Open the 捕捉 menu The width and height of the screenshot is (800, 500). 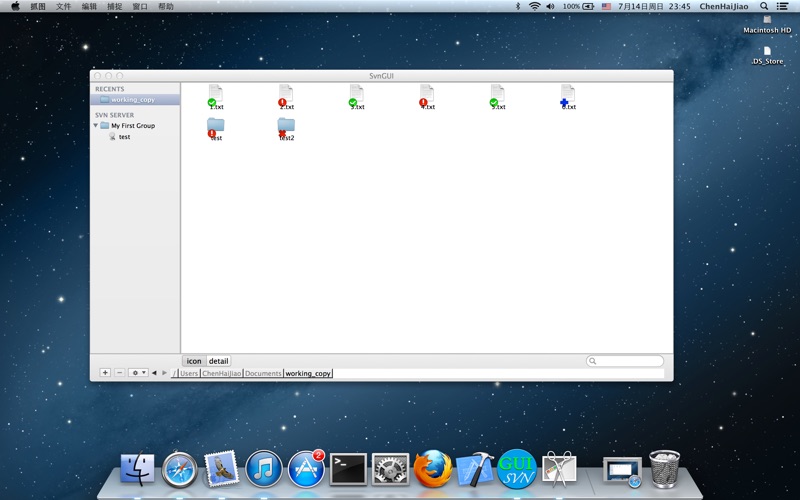(x=114, y=6)
